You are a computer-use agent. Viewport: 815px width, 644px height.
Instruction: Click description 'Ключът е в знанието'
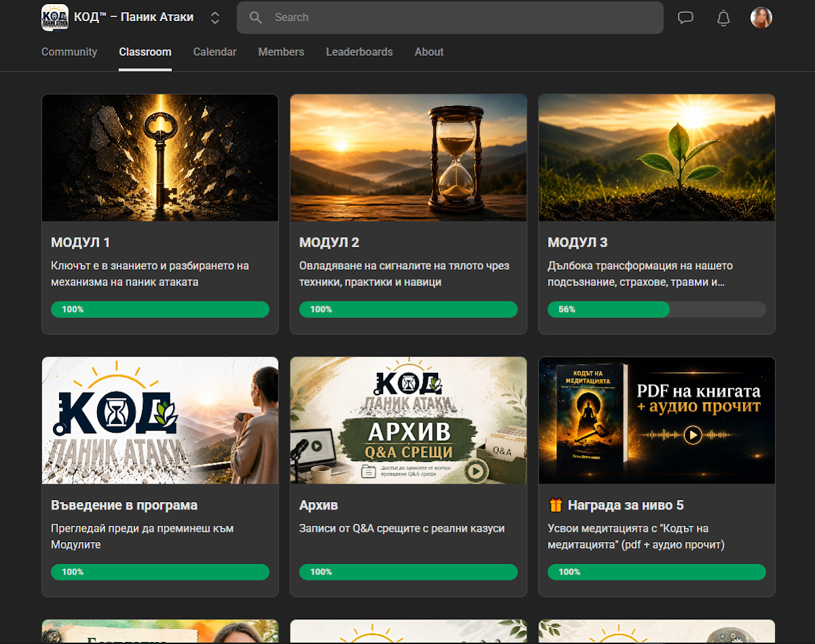pyautogui.click(x=150, y=274)
